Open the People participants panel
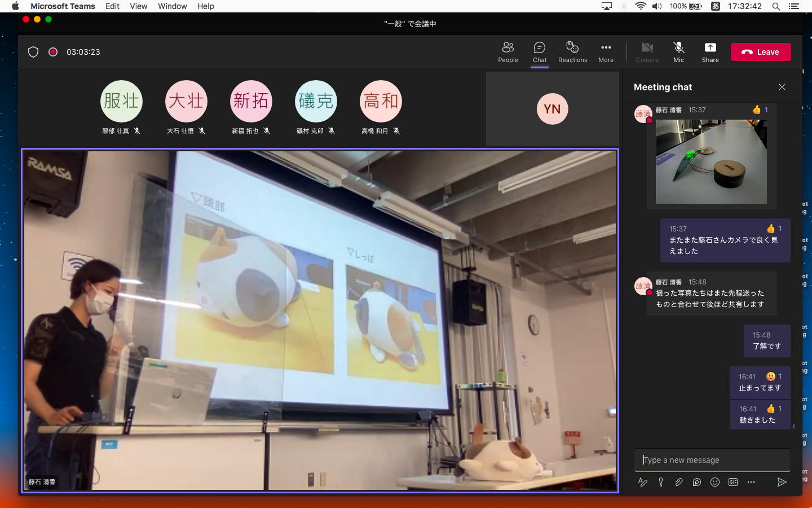 click(507, 52)
